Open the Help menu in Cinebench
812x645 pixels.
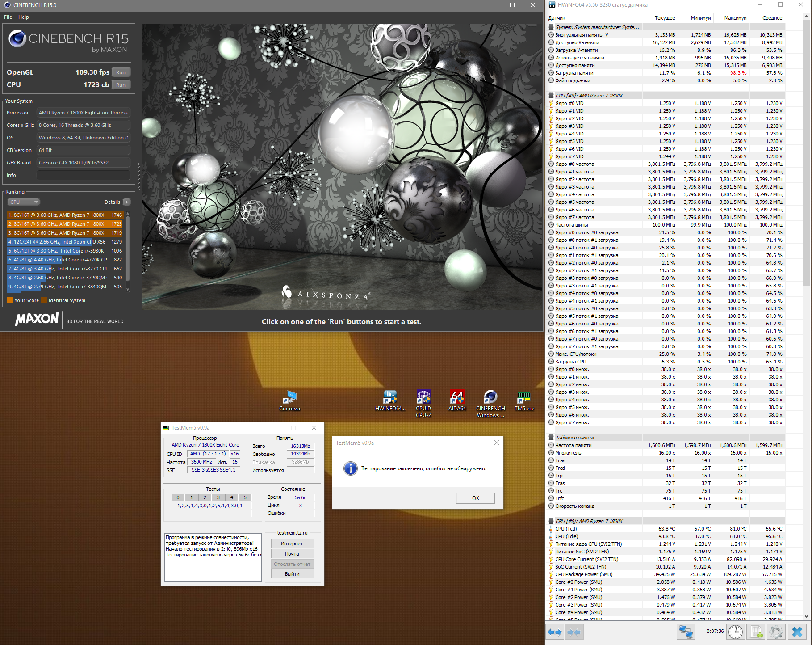[x=24, y=17]
